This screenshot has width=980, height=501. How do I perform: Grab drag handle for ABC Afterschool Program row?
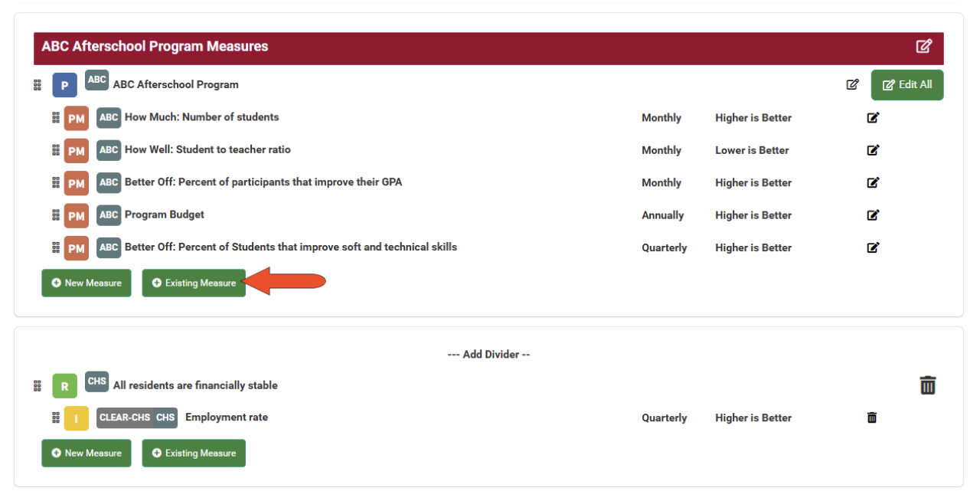pyautogui.click(x=38, y=85)
